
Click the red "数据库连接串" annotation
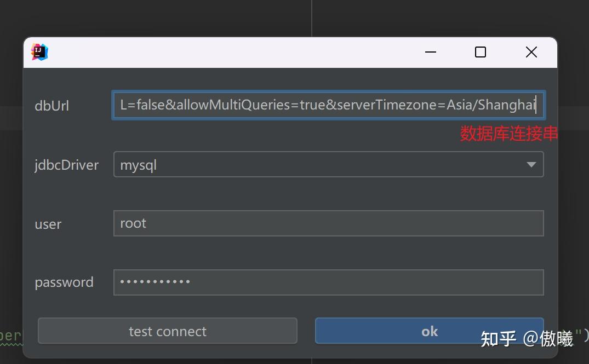(x=508, y=133)
